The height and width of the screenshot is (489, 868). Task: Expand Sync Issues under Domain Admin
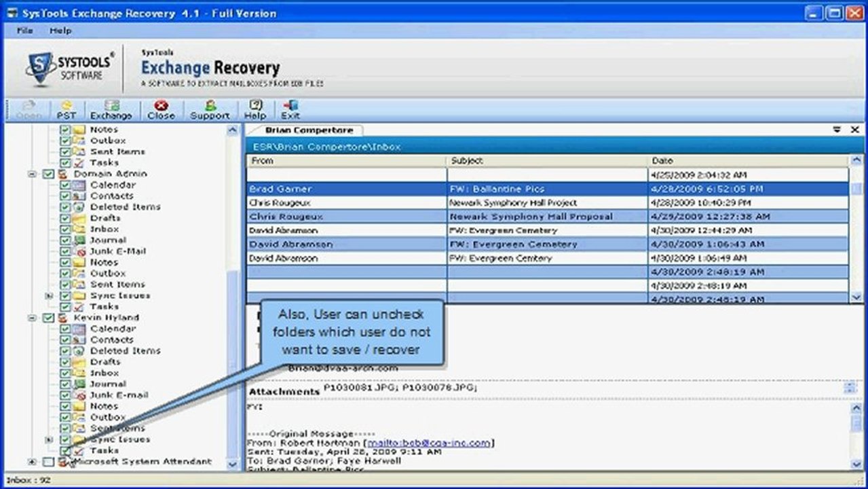49,296
